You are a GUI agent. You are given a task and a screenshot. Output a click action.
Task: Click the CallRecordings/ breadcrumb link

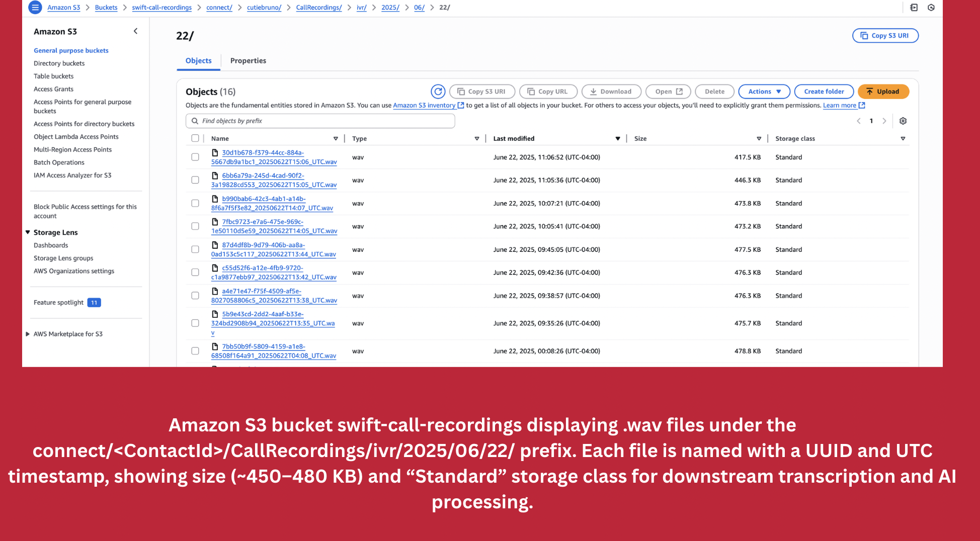point(319,8)
